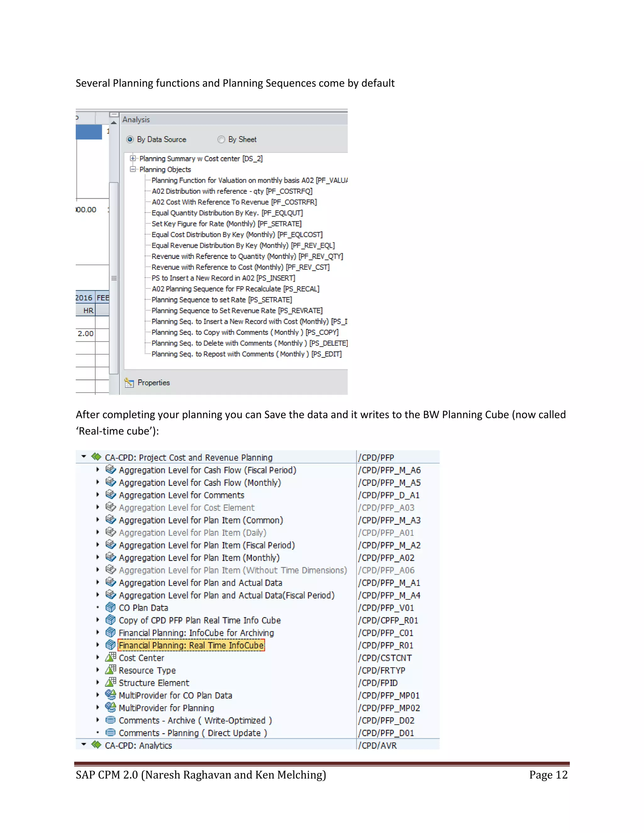Select Planning Seq. to Delete with Comments

[x=249, y=343]
